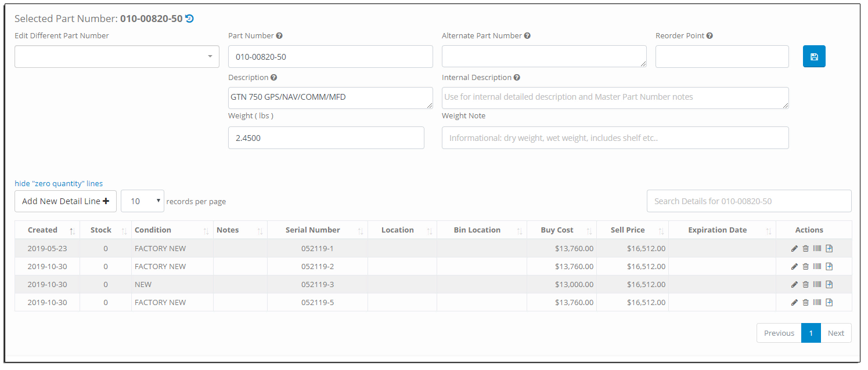Click the Weight Note field
This screenshot has width=868, height=370.
tap(615, 138)
